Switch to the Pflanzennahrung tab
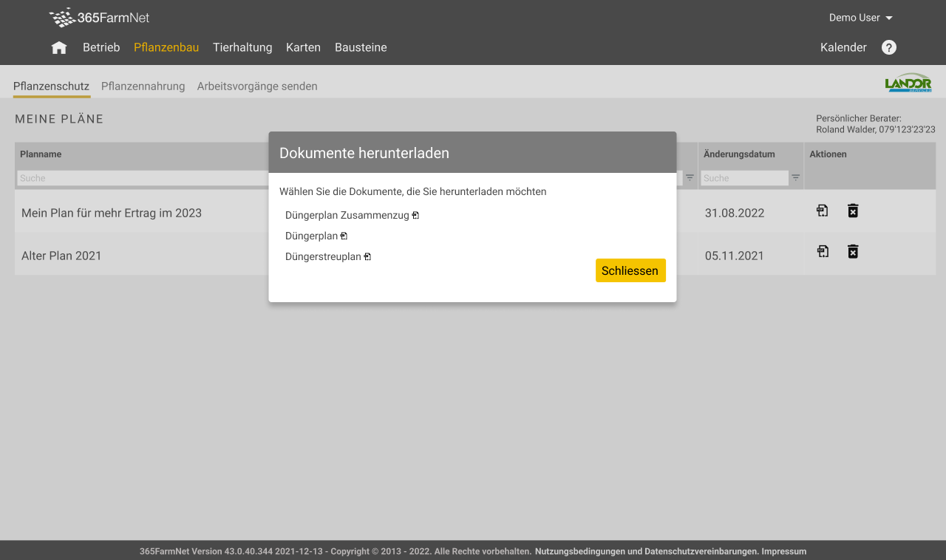The height and width of the screenshot is (560, 946). [143, 86]
